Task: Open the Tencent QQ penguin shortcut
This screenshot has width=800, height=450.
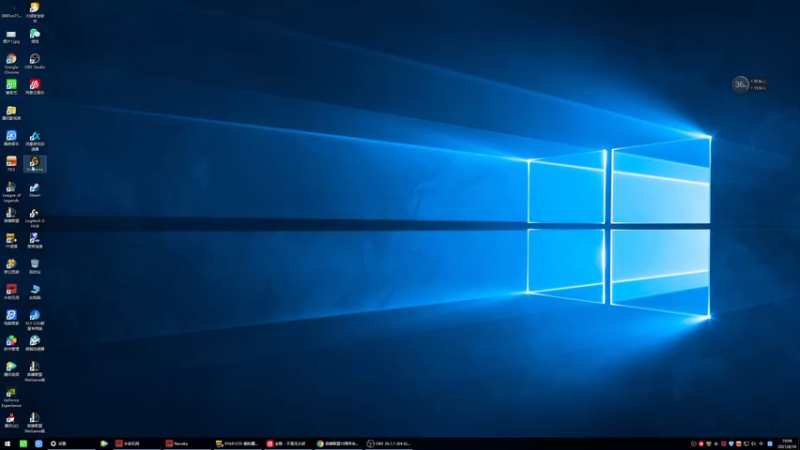Action: pos(11,420)
